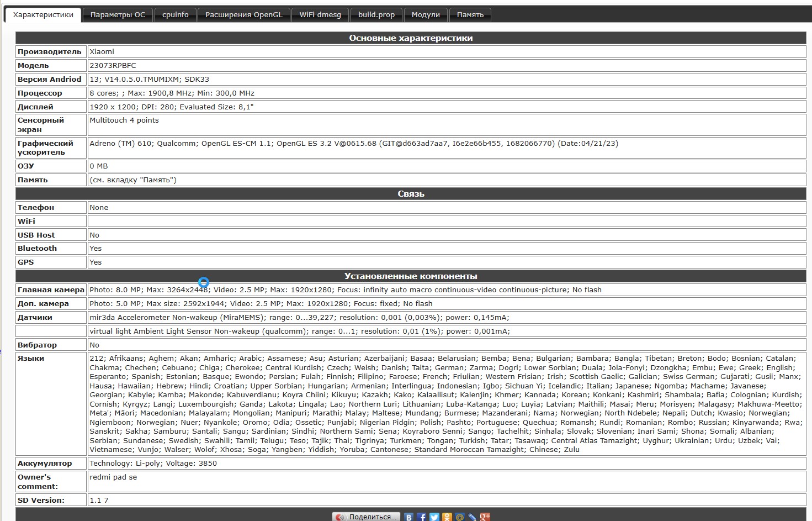Share via Odnoklassniki icon
812x521 pixels.
pyautogui.click(x=447, y=517)
